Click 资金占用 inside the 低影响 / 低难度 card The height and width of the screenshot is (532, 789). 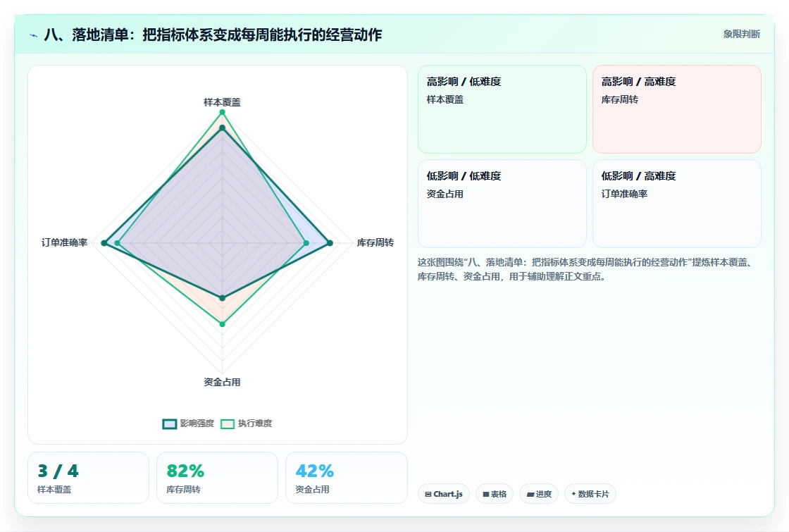445,194
